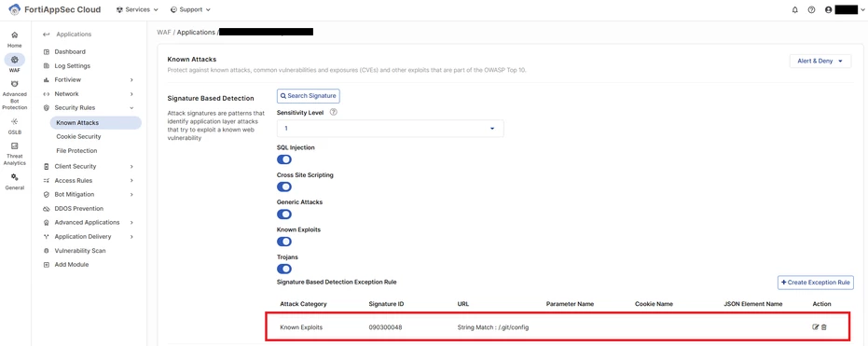Viewport: 868px width, 346px height.
Task: Open the GSLB module
Action: (x=14, y=126)
